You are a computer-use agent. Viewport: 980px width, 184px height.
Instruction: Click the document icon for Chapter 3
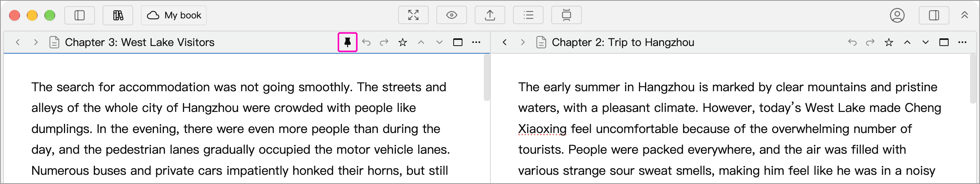[x=54, y=42]
